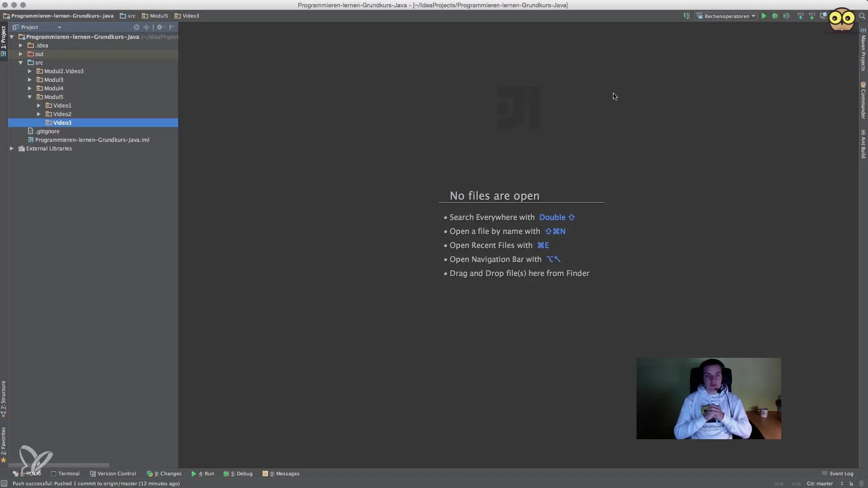Select the Modul4 package row
This screenshot has height=488, width=868.
[x=93, y=89]
